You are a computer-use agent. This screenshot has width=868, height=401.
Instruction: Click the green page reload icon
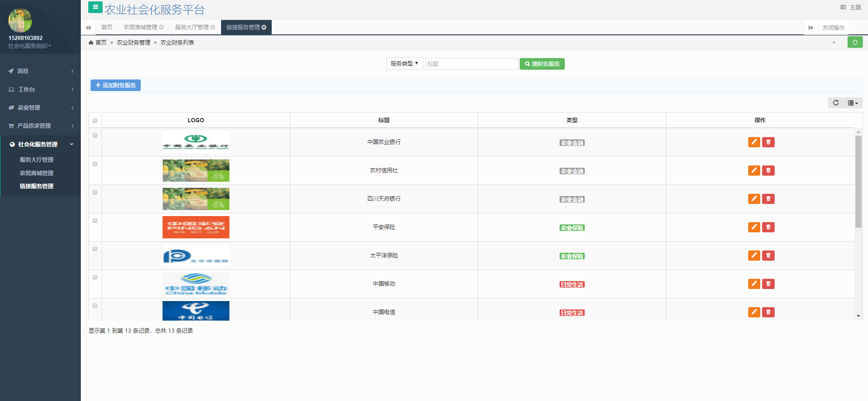point(855,42)
